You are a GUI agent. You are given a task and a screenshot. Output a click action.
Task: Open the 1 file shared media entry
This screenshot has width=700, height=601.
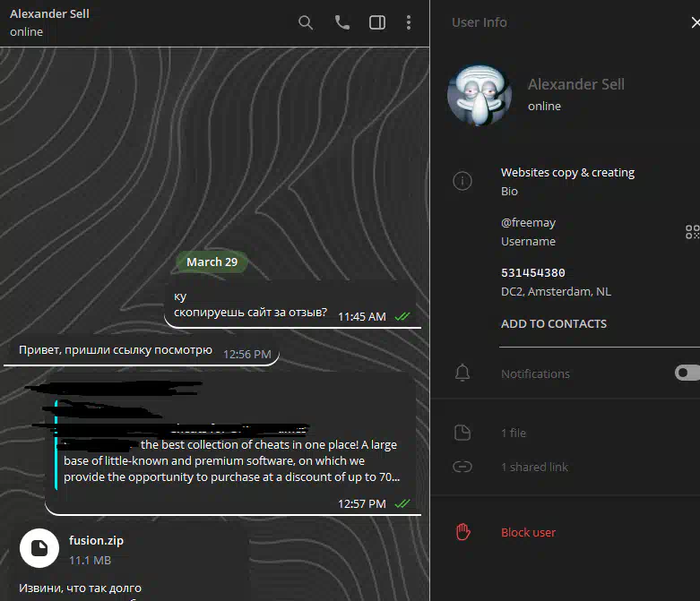[514, 433]
